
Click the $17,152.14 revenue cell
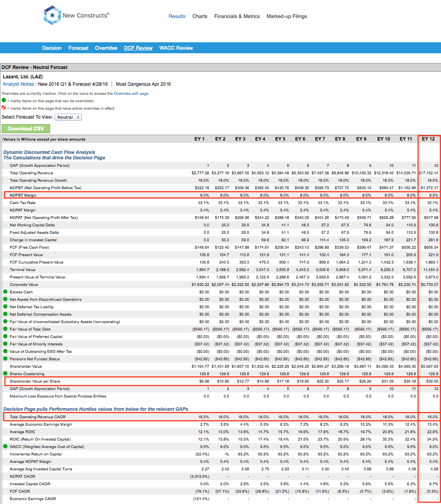coord(428,173)
